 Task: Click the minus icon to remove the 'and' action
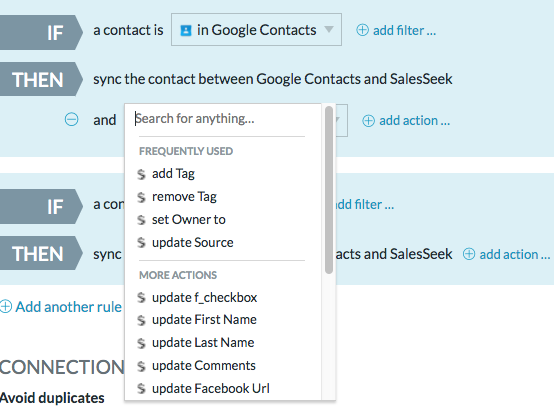coord(71,119)
